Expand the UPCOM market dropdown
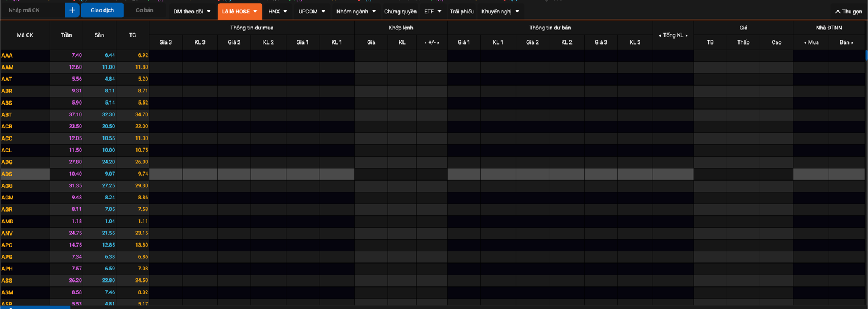The width and height of the screenshot is (868, 309). pyautogui.click(x=311, y=12)
